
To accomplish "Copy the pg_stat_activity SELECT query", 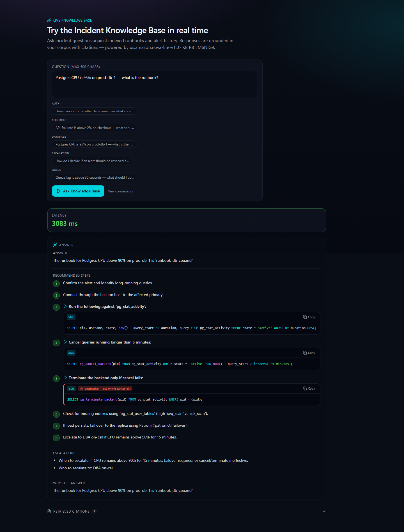I will [309, 317].
